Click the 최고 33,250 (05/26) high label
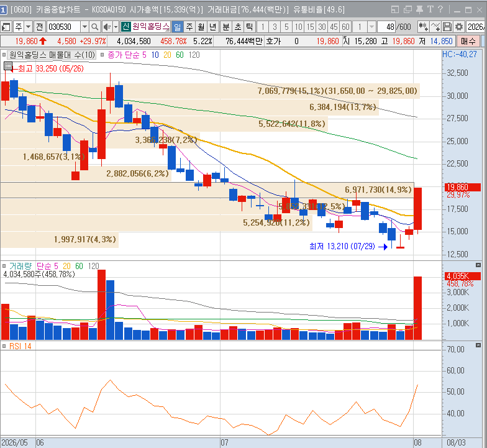 click(51, 68)
